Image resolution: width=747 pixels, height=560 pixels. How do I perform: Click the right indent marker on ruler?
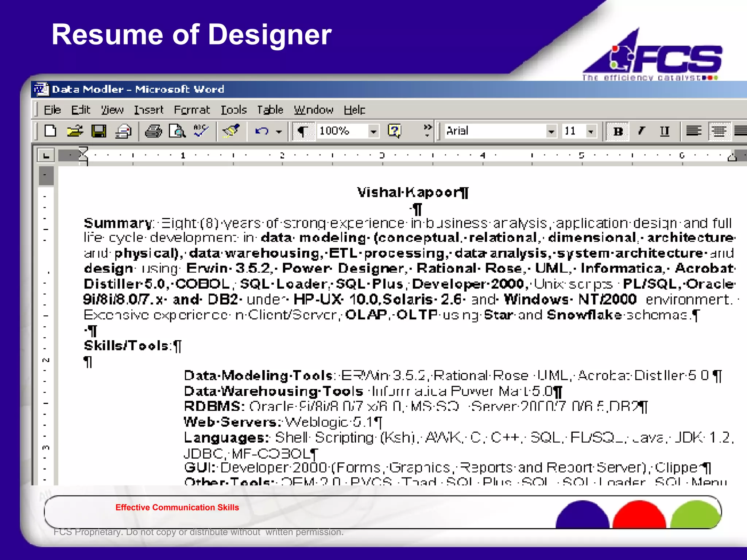point(732,157)
